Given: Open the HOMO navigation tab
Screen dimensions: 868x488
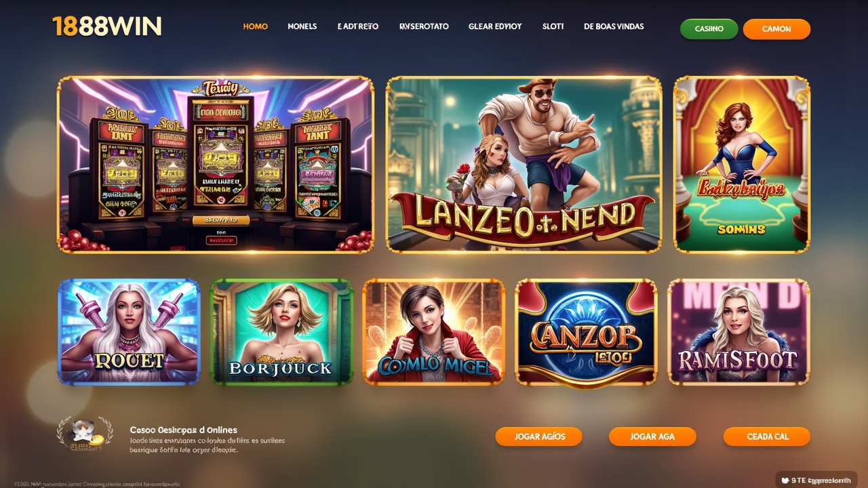Looking at the screenshot, I should click(x=256, y=26).
